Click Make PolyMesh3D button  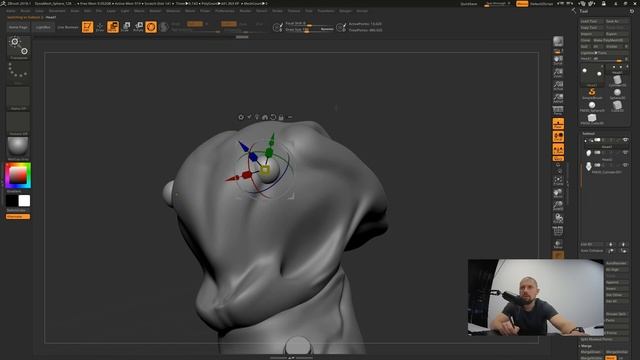(x=610, y=40)
